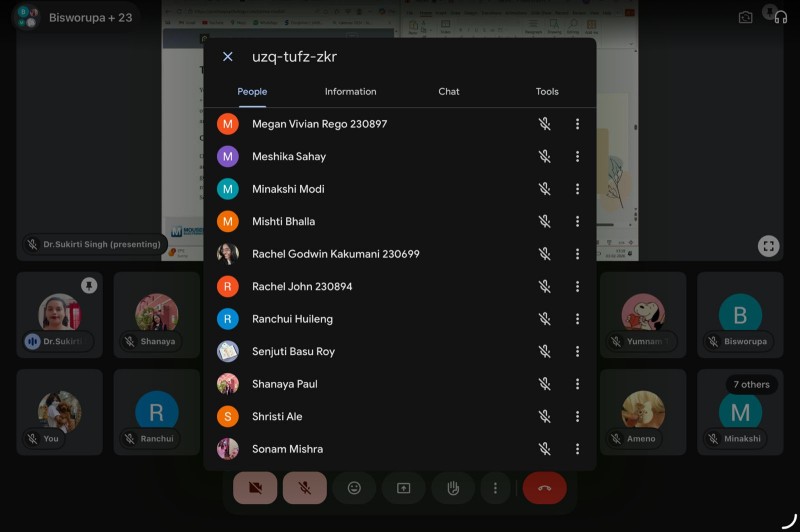Click pin icon on Dr.Sukirti tile

[89, 286]
